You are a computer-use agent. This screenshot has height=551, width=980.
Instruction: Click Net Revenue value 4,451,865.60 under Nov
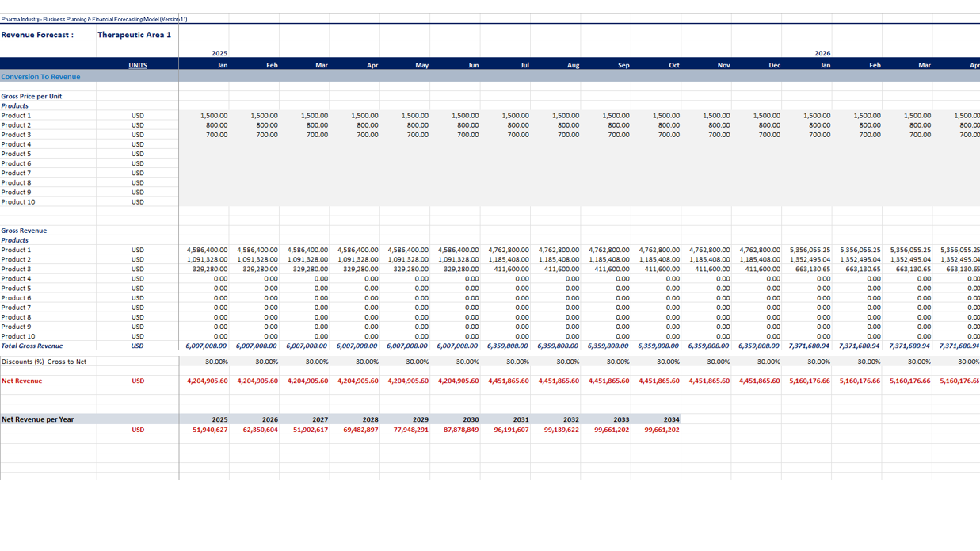[710, 381]
